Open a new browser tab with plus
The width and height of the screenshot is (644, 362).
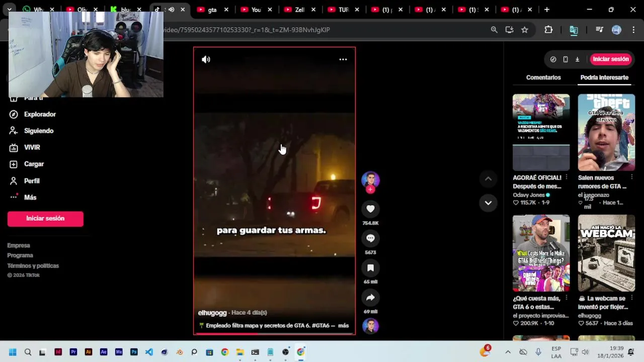(x=547, y=10)
